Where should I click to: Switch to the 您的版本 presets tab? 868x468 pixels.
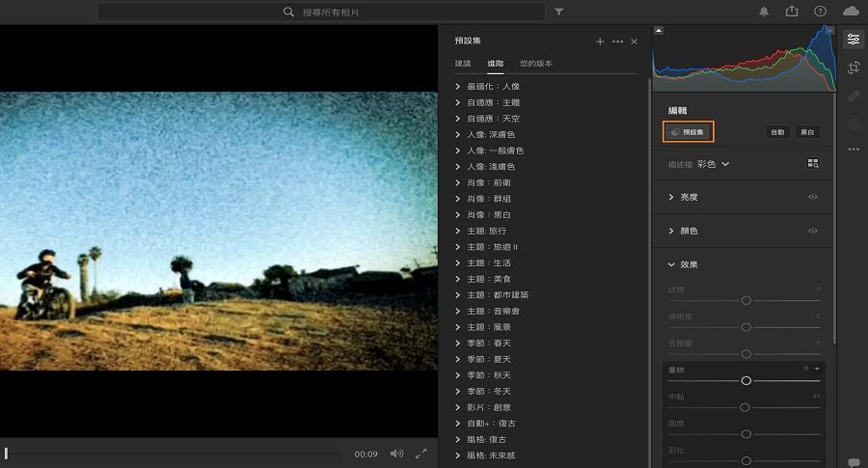(x=536, y=64)
